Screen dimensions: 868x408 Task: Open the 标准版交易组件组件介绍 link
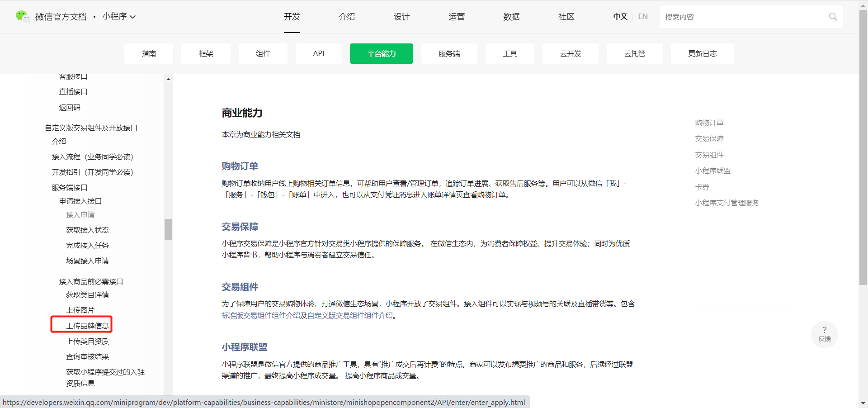coord(261,315)
